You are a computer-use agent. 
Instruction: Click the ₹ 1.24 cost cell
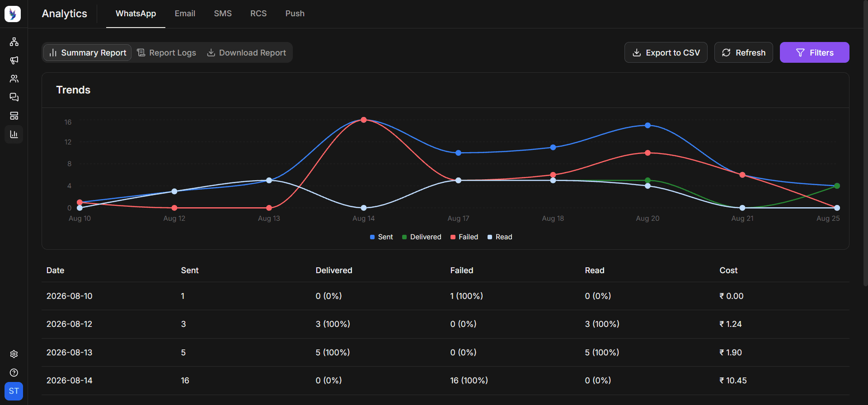point(731,324)
